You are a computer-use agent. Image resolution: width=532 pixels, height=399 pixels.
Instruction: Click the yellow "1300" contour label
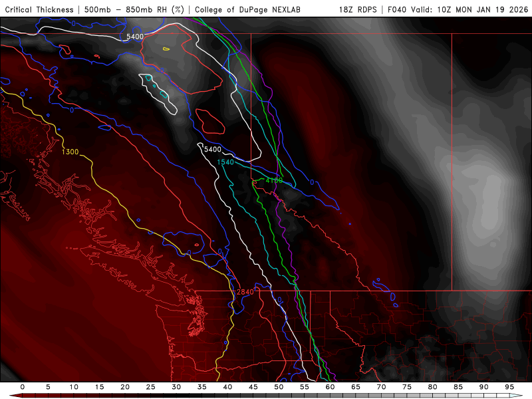coord(70,152)
